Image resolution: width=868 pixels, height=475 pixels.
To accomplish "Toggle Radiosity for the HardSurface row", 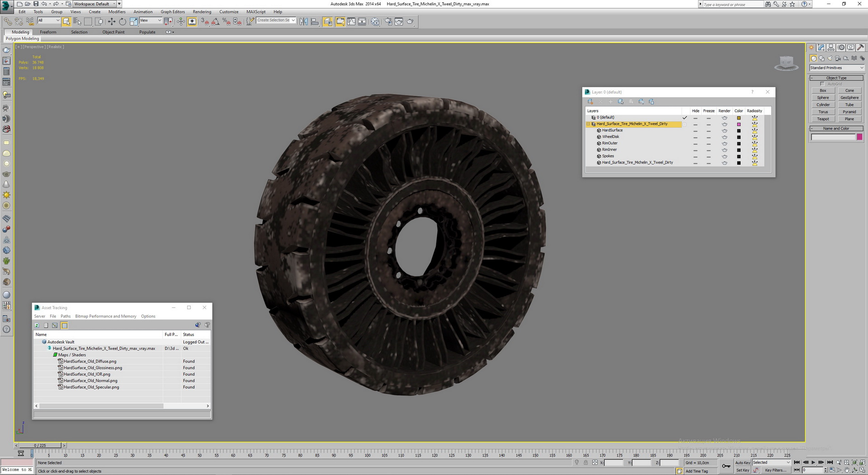I will click(755, 131).
